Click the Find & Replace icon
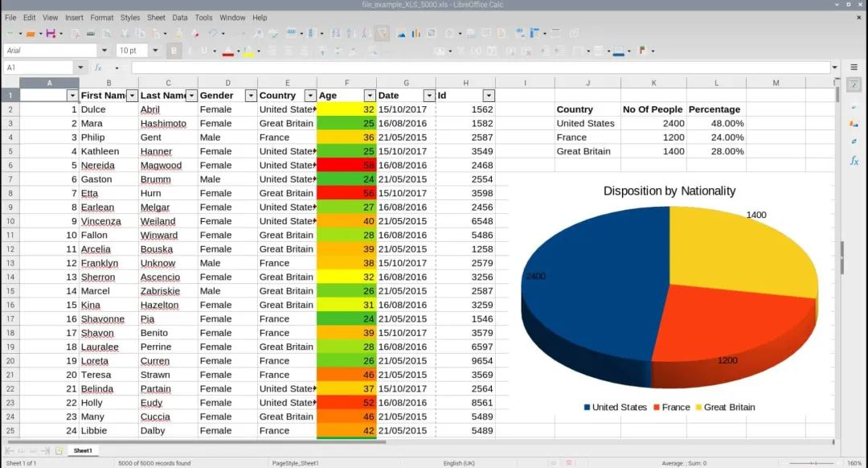The width and height of the screenshot is (868, 468). point(258,34)
